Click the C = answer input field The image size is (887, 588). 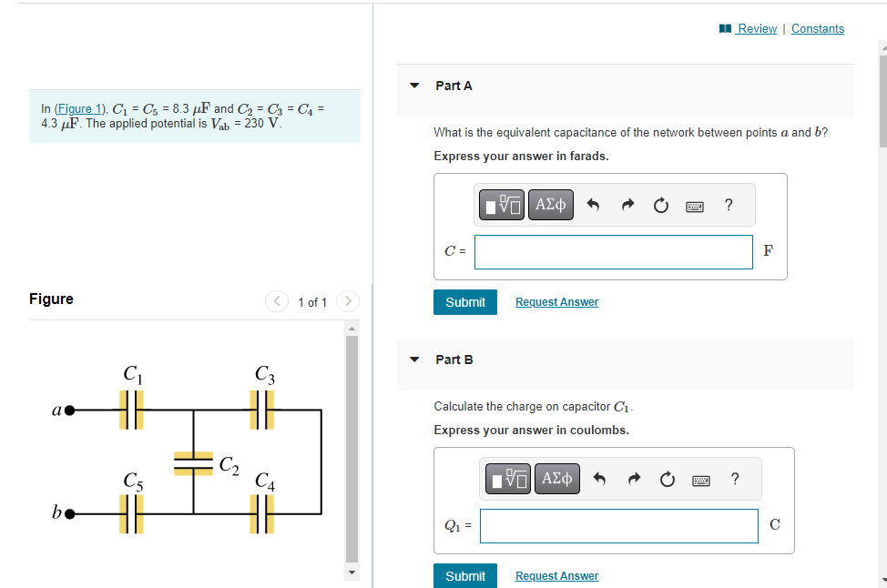coord(613,252)
